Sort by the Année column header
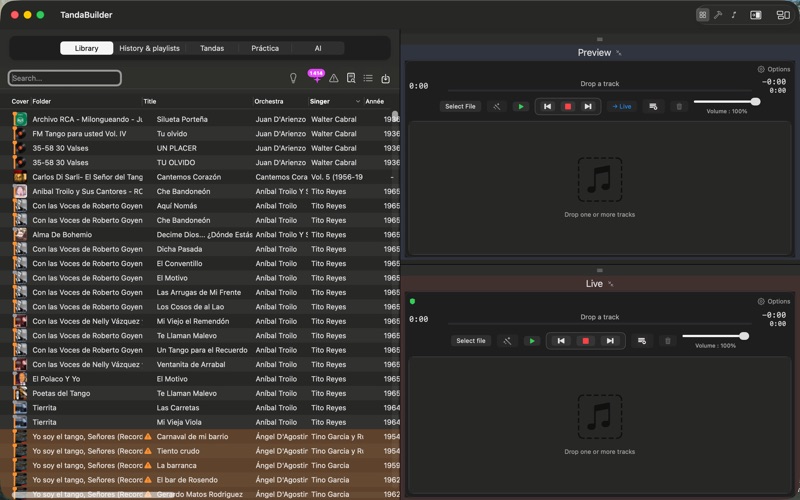This screenshot has width=800, height=500. pyautogui.click(x=374, y=102)
